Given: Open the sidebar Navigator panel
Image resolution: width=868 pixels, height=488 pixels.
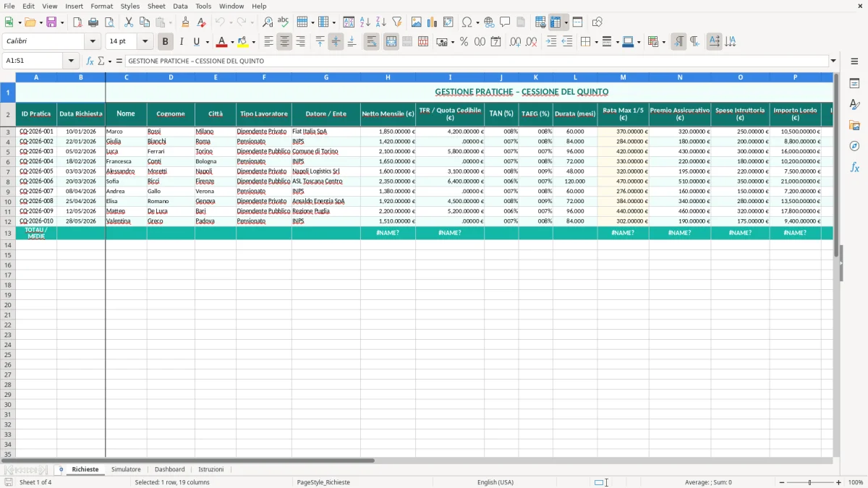Looking at the screenshot, I should coord(854,147).
